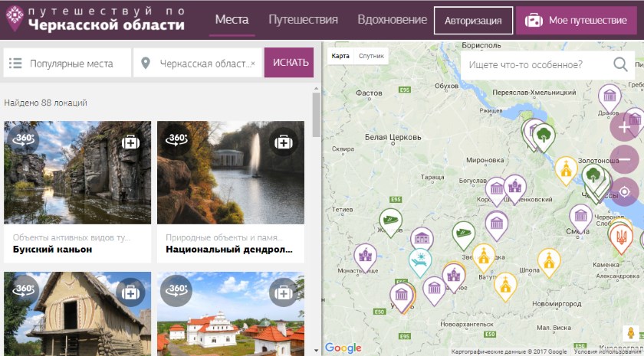Open 360° view of Национальный дендрол... card
This screenshot has height=356, width=644.
(176, 139)
